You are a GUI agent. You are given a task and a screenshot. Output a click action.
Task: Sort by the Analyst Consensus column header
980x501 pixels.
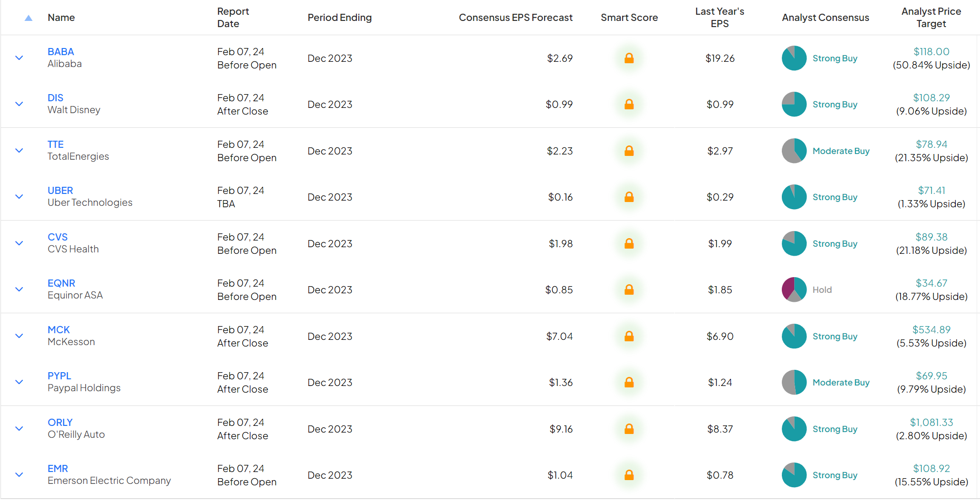pyautogui.click(x=826, y=18)
